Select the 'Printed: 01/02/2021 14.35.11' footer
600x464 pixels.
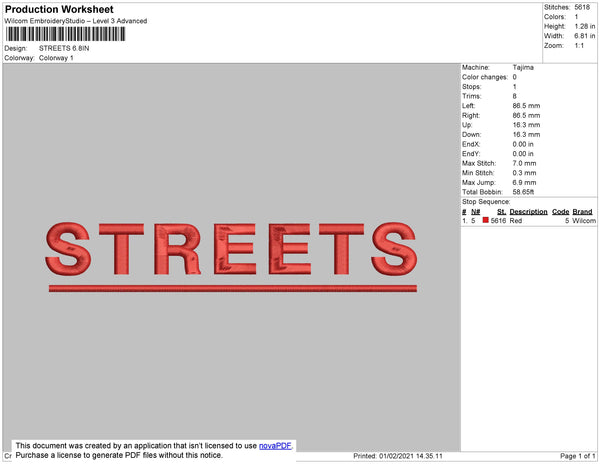398,456
